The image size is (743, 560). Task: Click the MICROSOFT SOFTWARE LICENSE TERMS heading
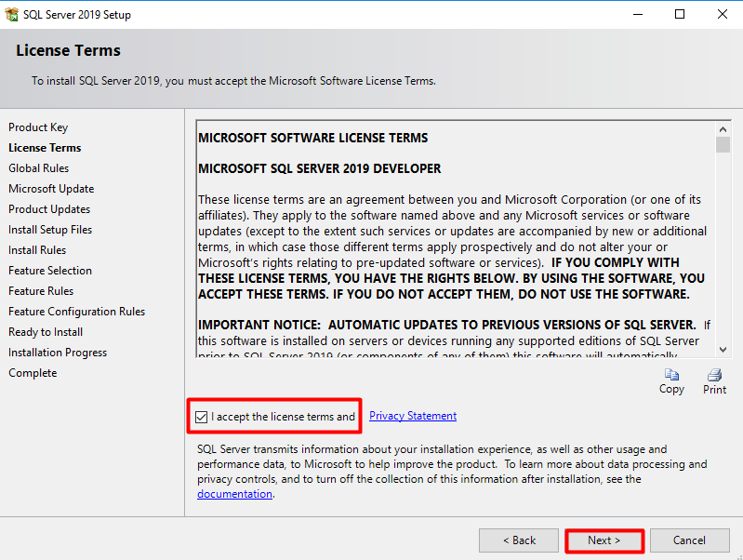[312, 138]
